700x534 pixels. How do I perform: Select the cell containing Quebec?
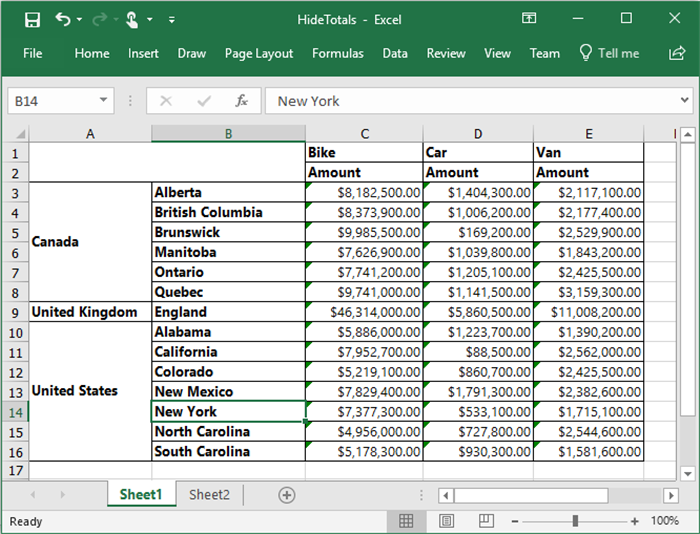(x=228, y=292)
